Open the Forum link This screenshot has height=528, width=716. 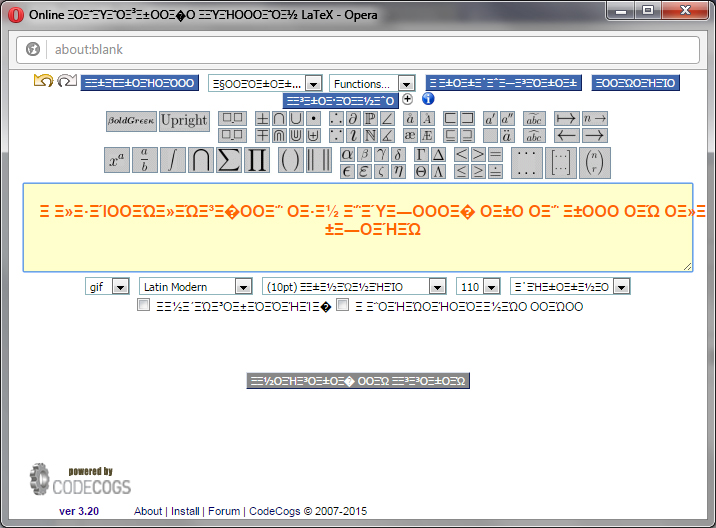point(224,511)
